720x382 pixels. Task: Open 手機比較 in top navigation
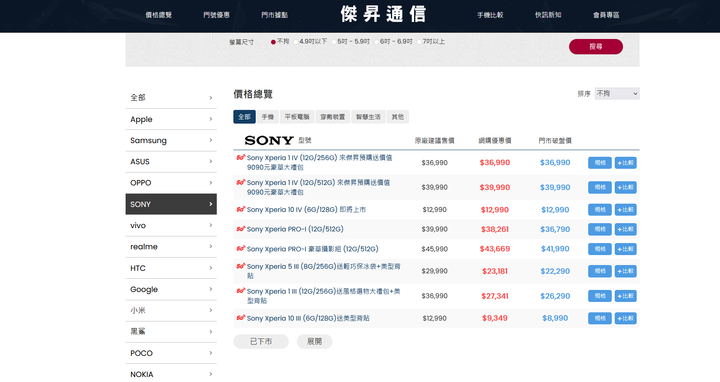(x=490, y=15)
